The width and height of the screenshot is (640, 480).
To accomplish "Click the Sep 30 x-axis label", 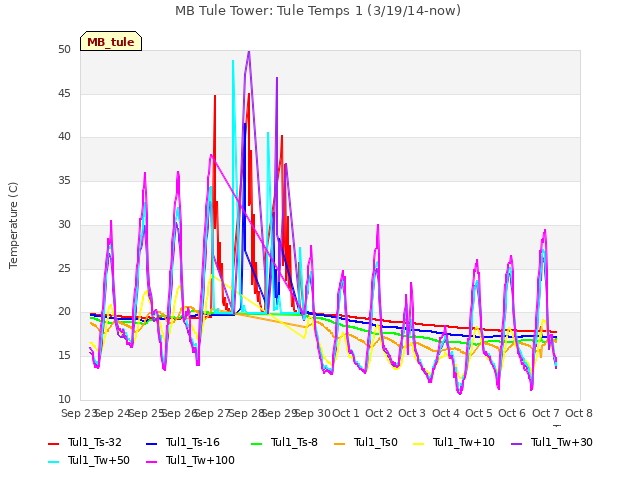I will [x=313, y=413].
